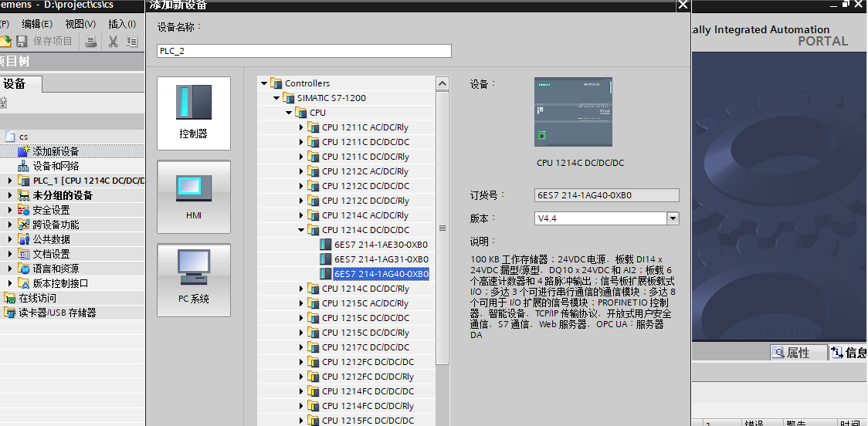The height and width of the screenshot is (426, 868).
Task: Select the HMI device category button
Action: (194, 196)
